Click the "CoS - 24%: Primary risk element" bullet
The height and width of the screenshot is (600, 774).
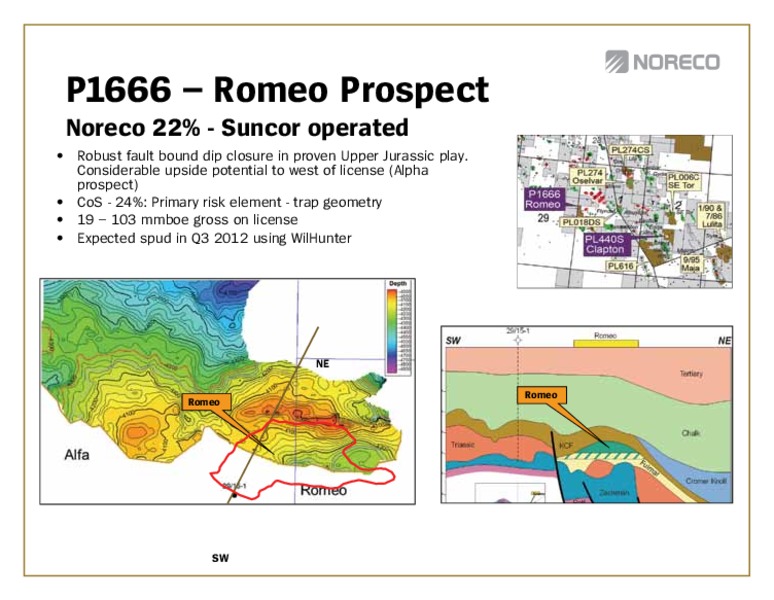tap(229, 202)
